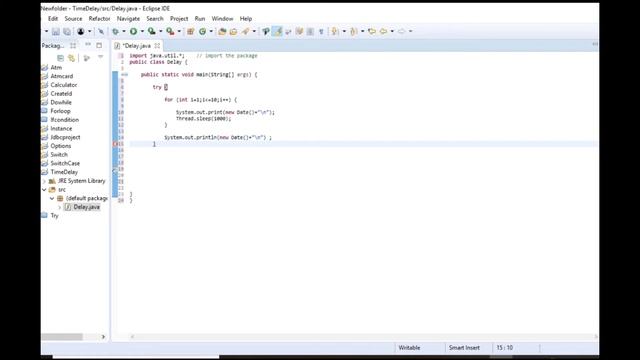The image size is (640, 360).
Task: Open the Help menu
Action: [246, 19]
